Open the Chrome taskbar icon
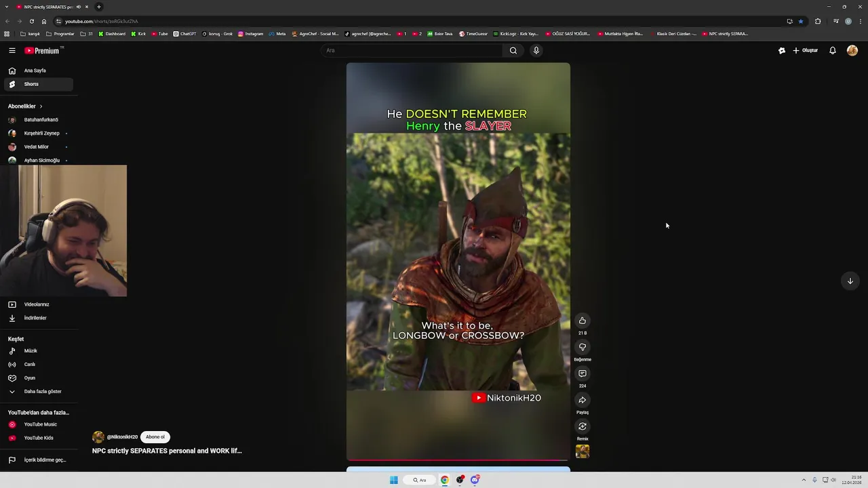The image size is (868, 488). tap(444, 480)
